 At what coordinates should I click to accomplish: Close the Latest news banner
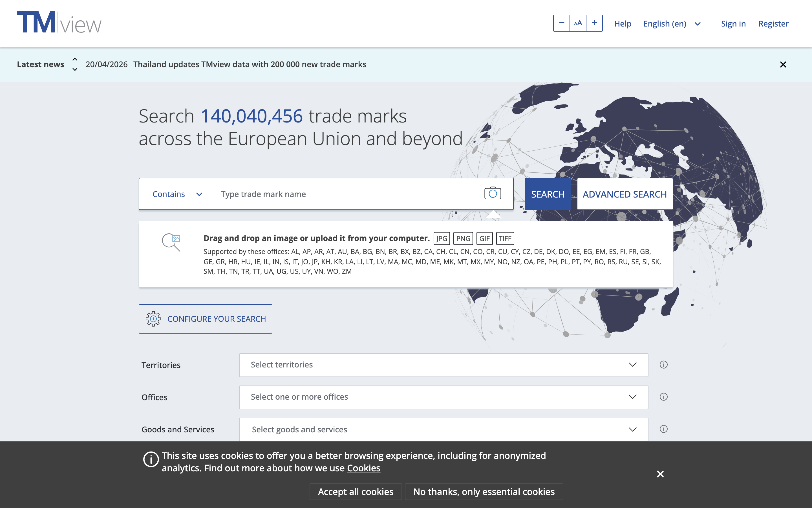pos(783,65)
